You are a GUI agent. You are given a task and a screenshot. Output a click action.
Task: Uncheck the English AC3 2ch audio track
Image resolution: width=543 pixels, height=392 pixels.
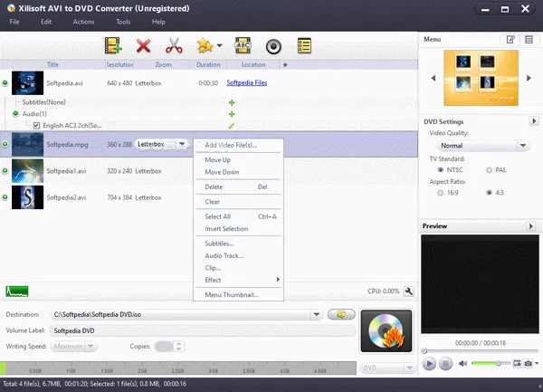[36, 125]
